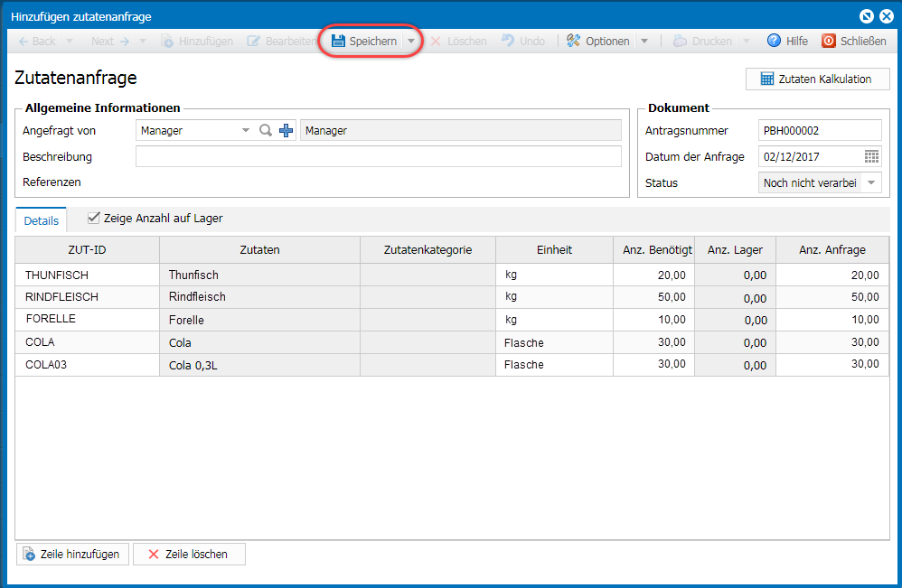Click the Forelle ingredient name cell

259,320
